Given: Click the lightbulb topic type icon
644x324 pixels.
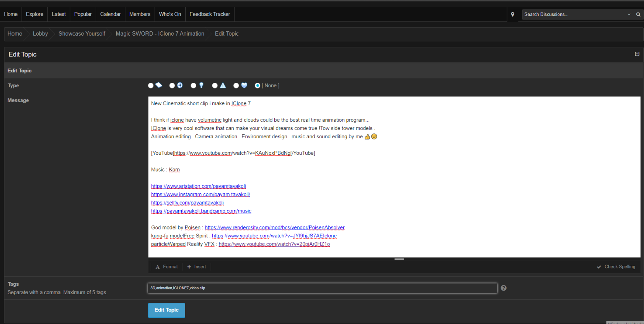Looking at the screenshot, I should (x=201, y=85).
